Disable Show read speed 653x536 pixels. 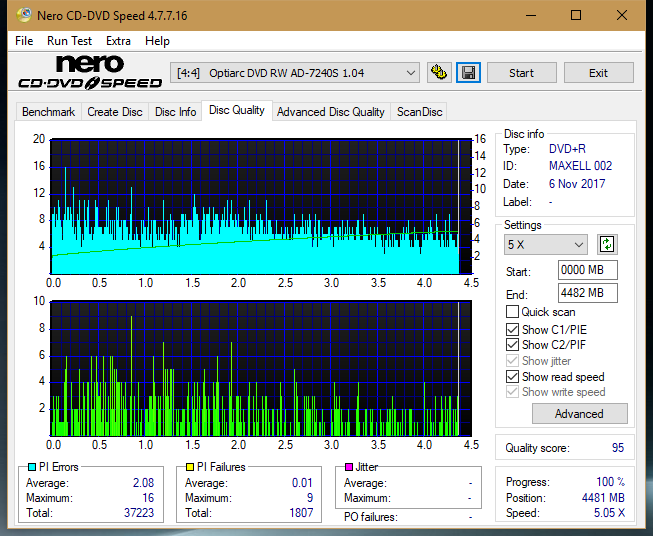click(x=512, y=376)
